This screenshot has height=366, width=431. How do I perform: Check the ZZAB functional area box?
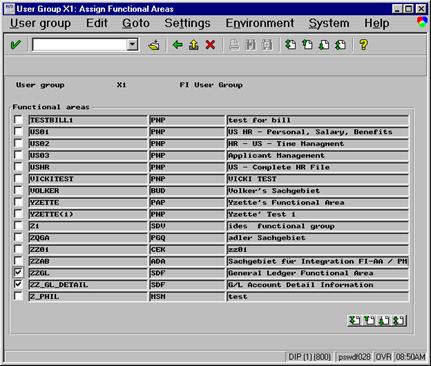tap(18, 261)
